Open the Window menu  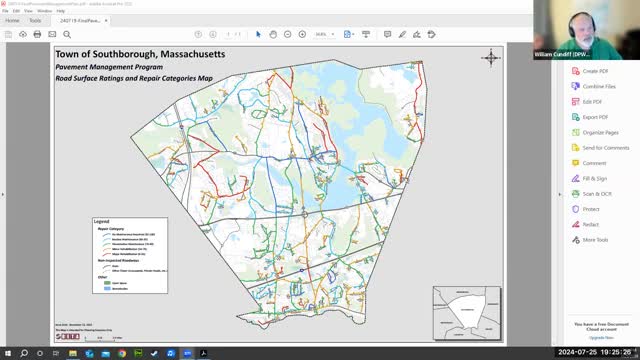click(44, 11)
